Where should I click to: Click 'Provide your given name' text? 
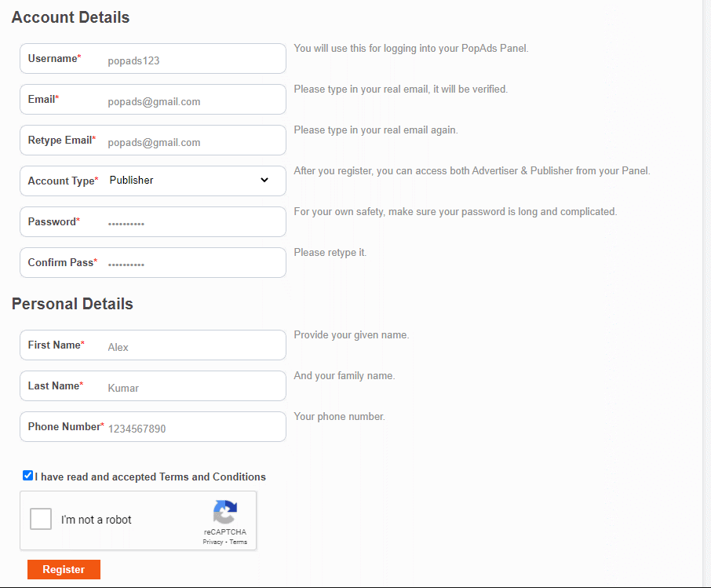tap(352, 335)
